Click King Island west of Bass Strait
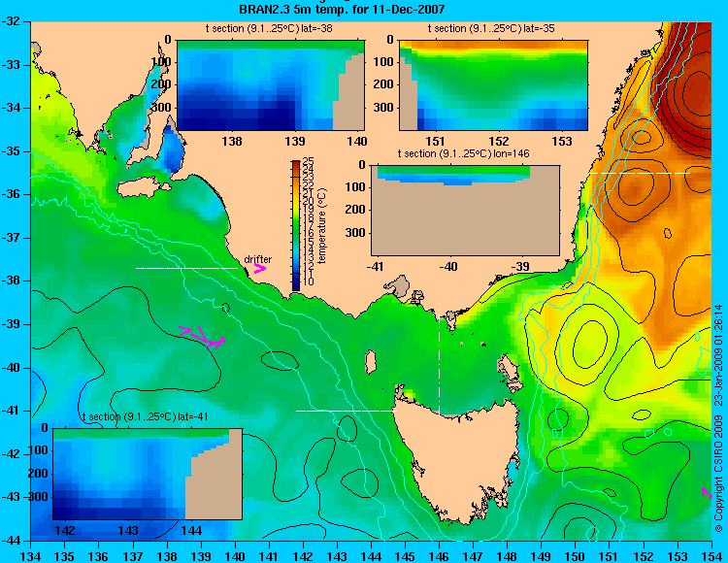The width and height of the screenshot is (728, 563). (371, 362)
